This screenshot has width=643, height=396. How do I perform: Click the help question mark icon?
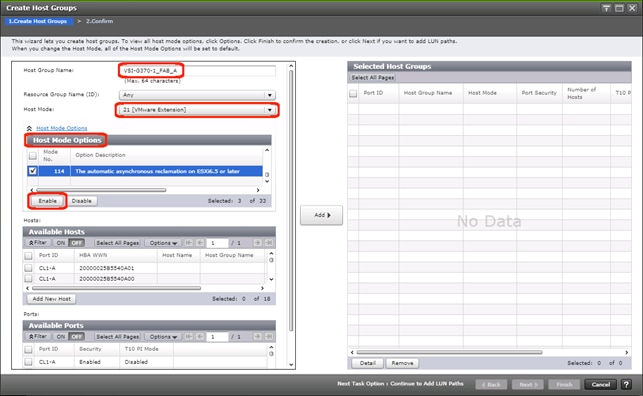tap(626, 385)
